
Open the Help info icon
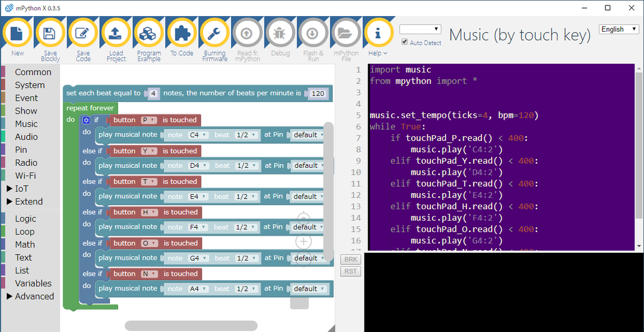pyautogui.click(x=378, y=33)
